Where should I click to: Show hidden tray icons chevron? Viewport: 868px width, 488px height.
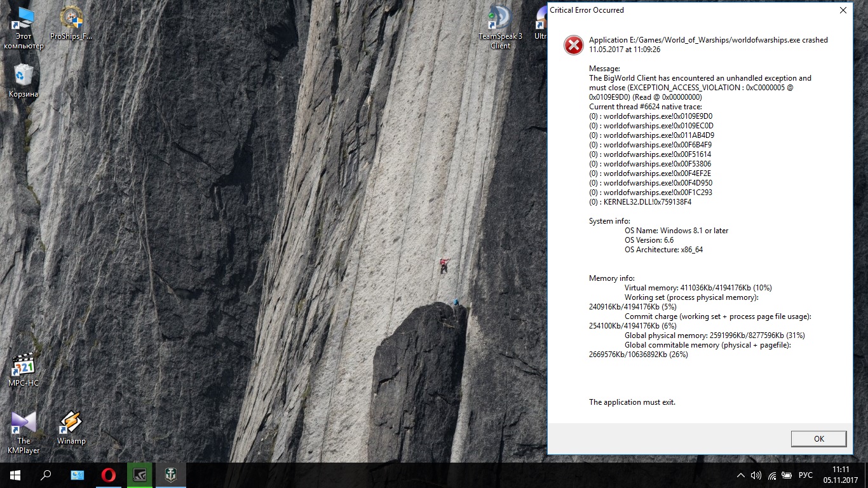click(741, 475)
